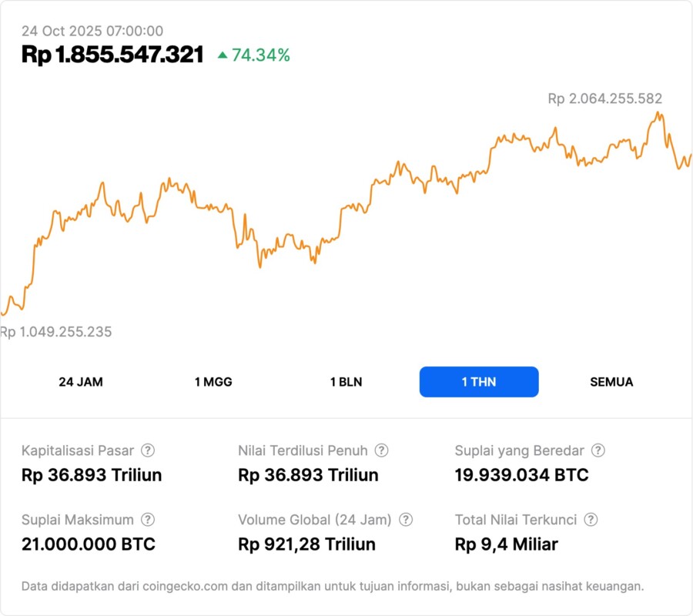Click the help icon beside Kapitalisasi Pasar
This screenshot has height=616, width=693.
(x=148, y=450)
